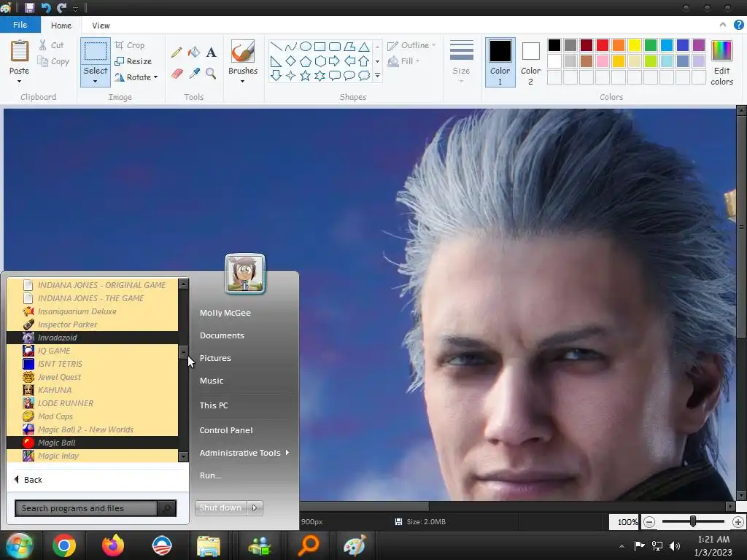Show hidden tray icons arrow
The image size is (747, 560).
[622, 546]
